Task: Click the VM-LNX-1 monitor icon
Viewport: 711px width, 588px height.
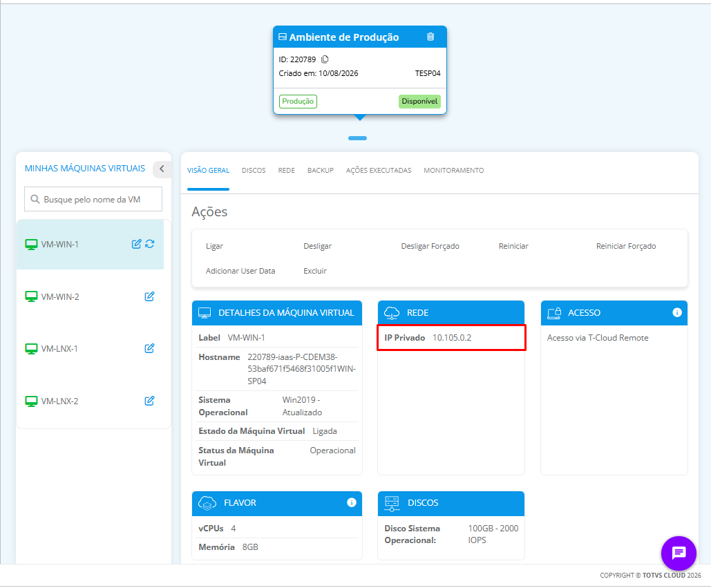Action: tap(31, 349)
